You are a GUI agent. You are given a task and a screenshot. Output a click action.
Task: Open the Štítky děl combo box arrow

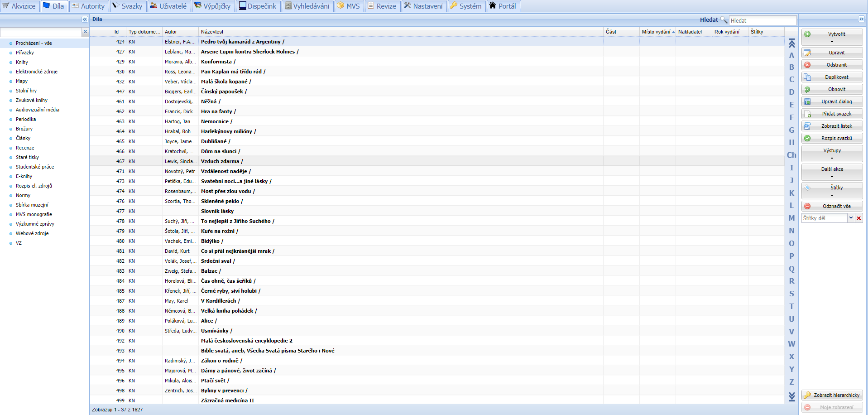(x=851, y=218)
